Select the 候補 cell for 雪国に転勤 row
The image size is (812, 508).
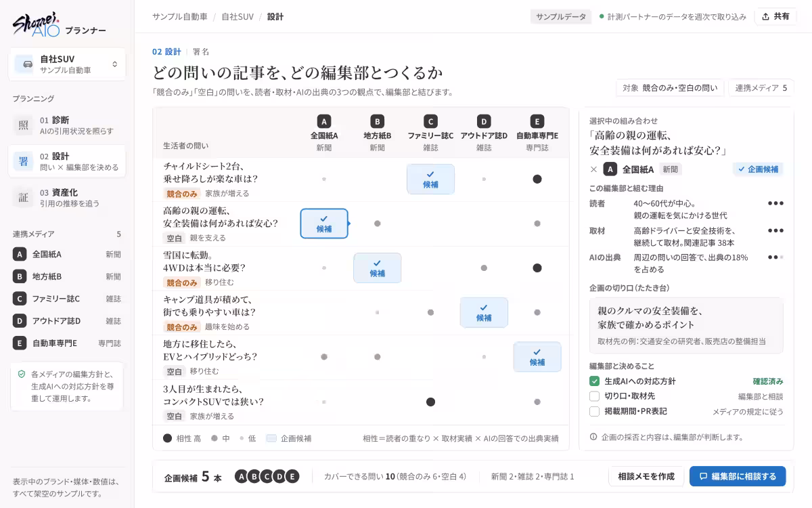(x=378, y=268)
